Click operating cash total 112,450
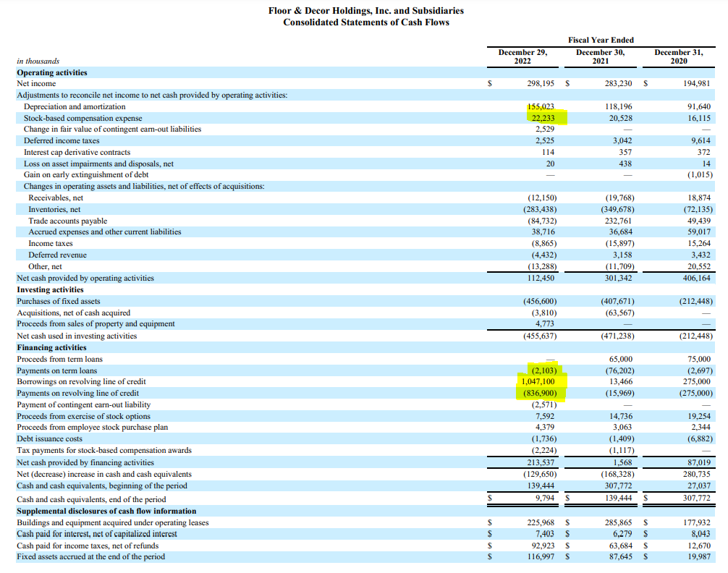728x573 pixels. pyautogui.click(x=541, y=278)
